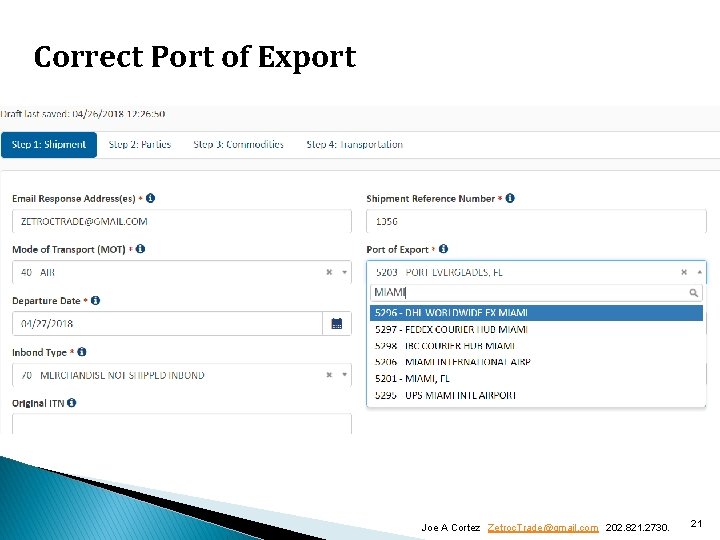Show info for Shipment Reference Number
This screenshot has height=540, width=720.
coord(510,198)
